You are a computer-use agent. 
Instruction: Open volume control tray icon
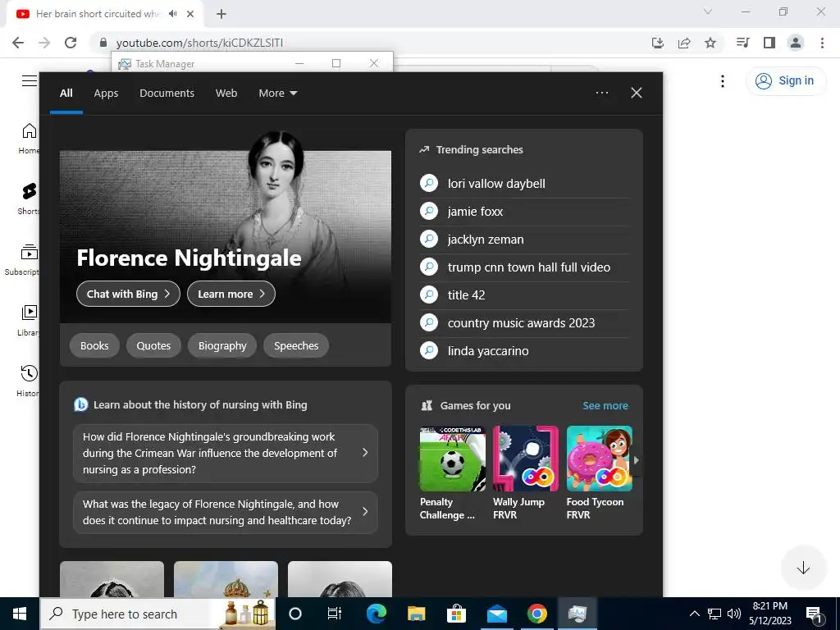click(734, 614)
